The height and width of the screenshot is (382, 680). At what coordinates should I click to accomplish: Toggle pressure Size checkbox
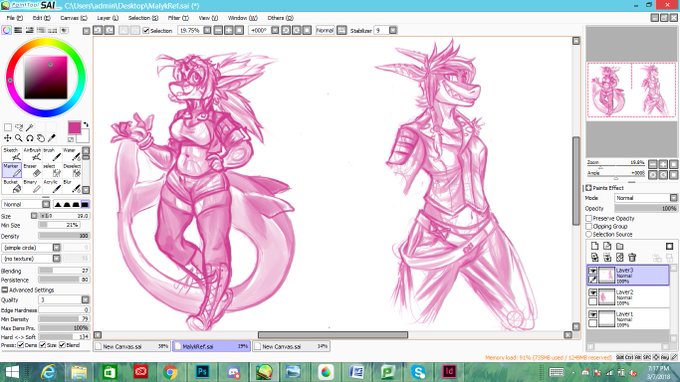click(x=42, y=345)
